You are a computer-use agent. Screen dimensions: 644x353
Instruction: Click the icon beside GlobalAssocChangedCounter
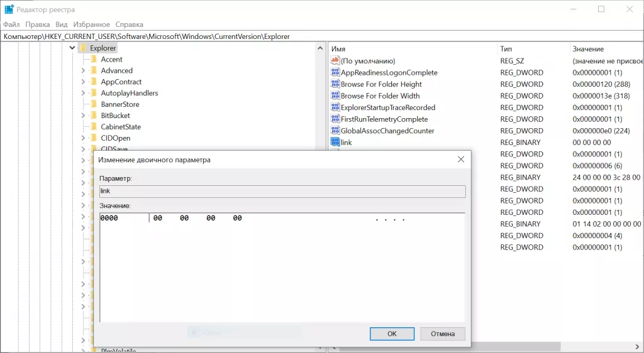coord(335,131)
